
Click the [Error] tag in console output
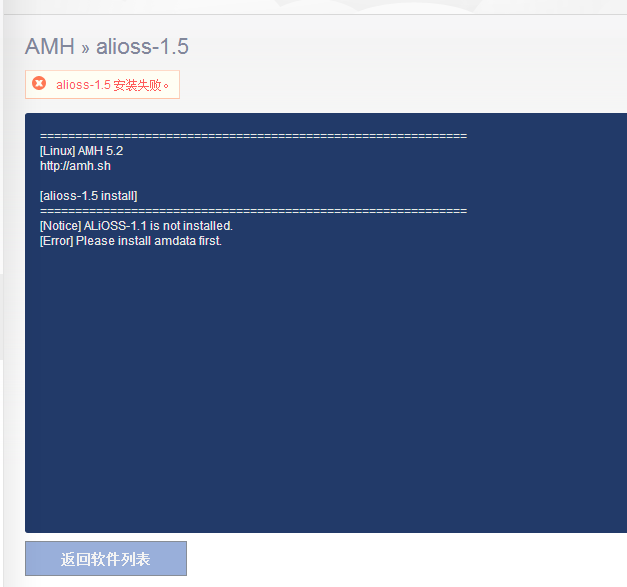pyautogui.click(x=56, y=241)
